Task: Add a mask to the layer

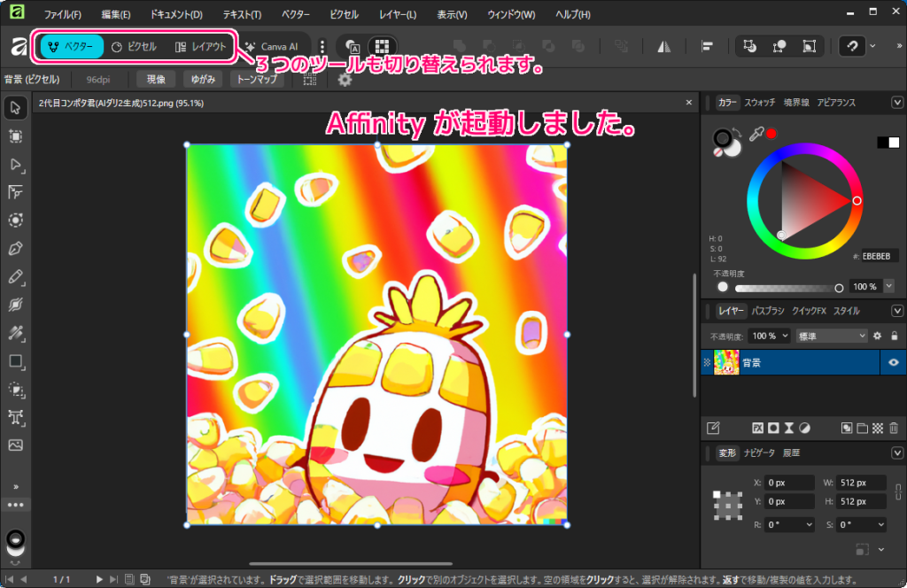Action: coord(773,429)
